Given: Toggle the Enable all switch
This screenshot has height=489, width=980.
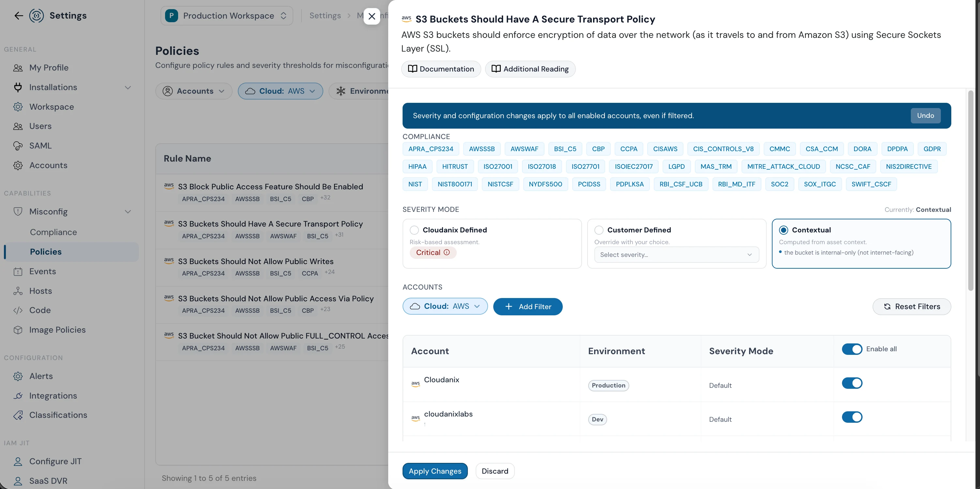Looking at the screenshot, I should point(852,349).
